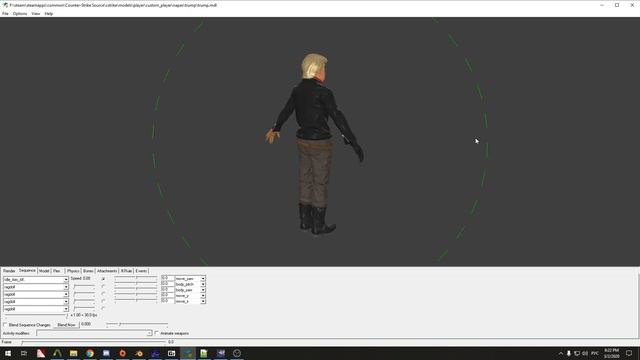The width and height of the screenshot is (640, 360).
Task: Click the microphone tray icon
Action: coord(569,353)
